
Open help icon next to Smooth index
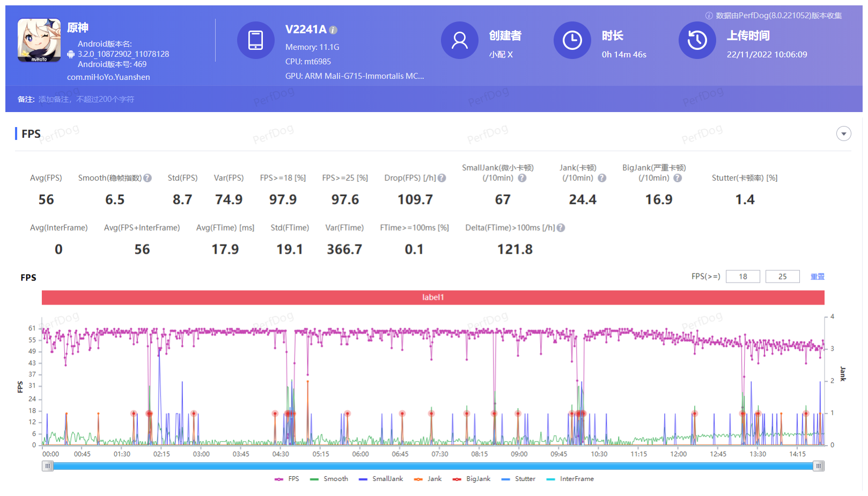tap(148, 178)
